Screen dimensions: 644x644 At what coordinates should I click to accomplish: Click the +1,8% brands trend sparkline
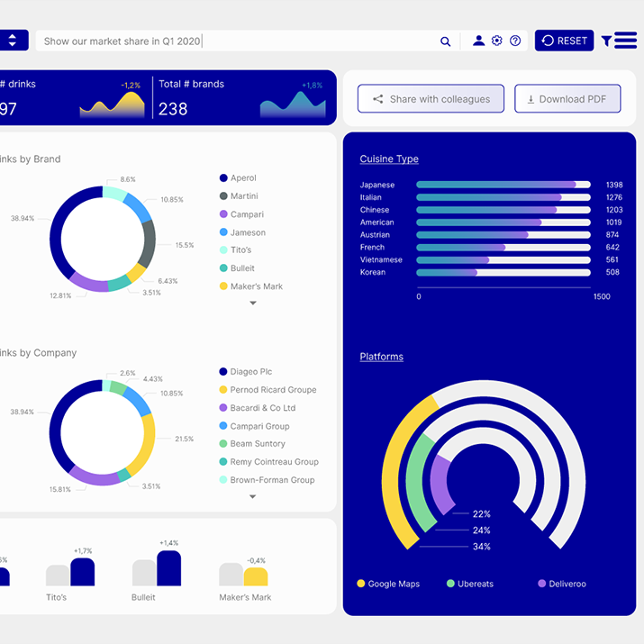[293, 104]
